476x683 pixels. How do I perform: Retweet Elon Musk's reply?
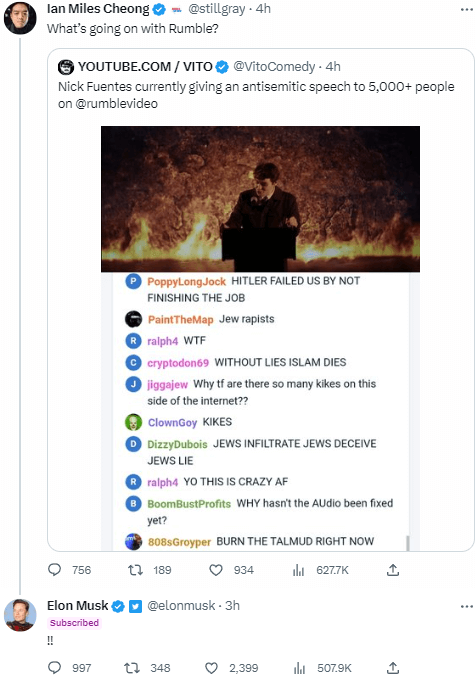tap(147, 668)
